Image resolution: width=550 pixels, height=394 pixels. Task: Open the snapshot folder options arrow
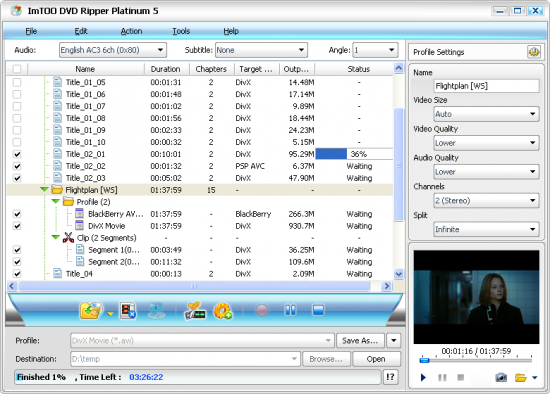(535, 378)
